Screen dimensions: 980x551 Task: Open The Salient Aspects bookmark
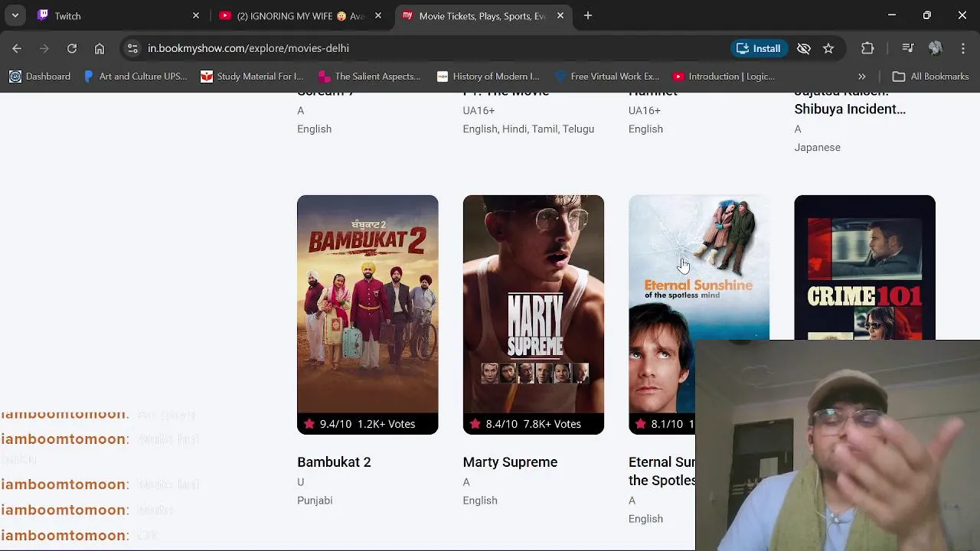point(369,77)
